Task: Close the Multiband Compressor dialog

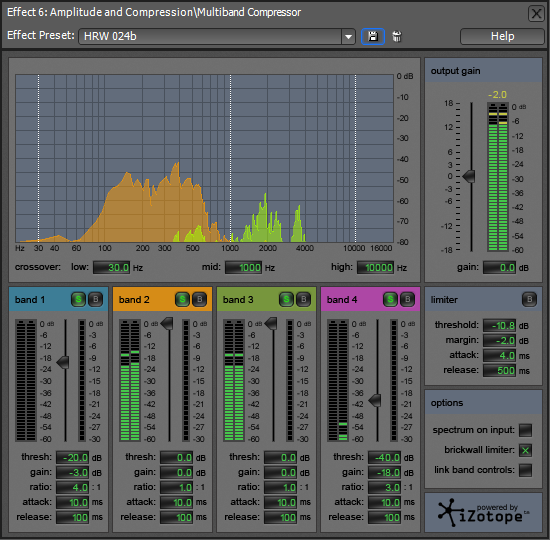Action: (x=536, y=14)
